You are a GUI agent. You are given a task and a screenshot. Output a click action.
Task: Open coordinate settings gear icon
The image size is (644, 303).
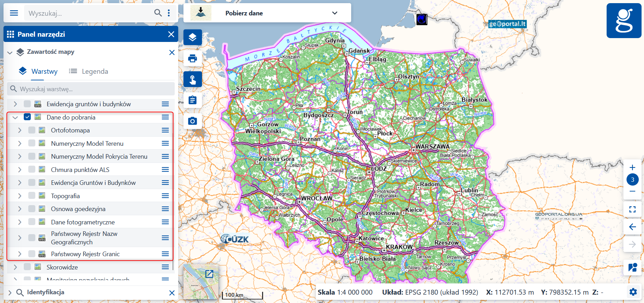tap(633, 292)
